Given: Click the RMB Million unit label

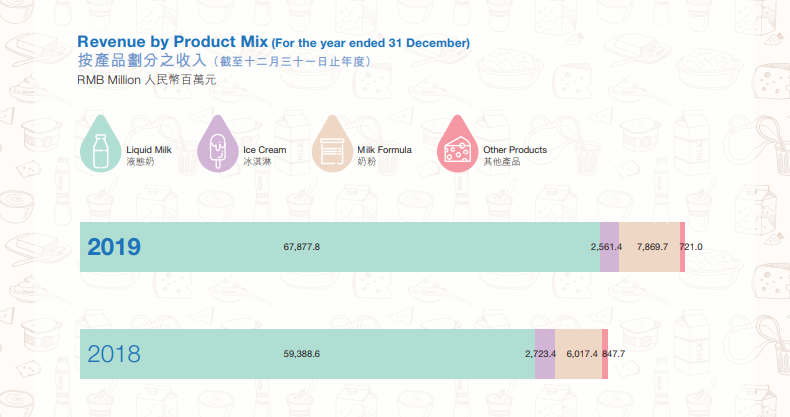Looking at the screenshot, I should click(110, 79).
